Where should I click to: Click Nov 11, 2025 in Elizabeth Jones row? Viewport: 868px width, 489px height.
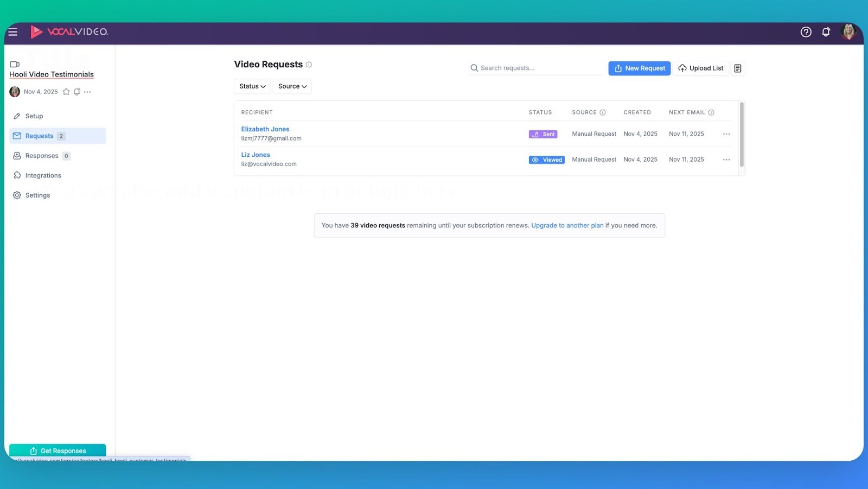(x=686, y=134)
